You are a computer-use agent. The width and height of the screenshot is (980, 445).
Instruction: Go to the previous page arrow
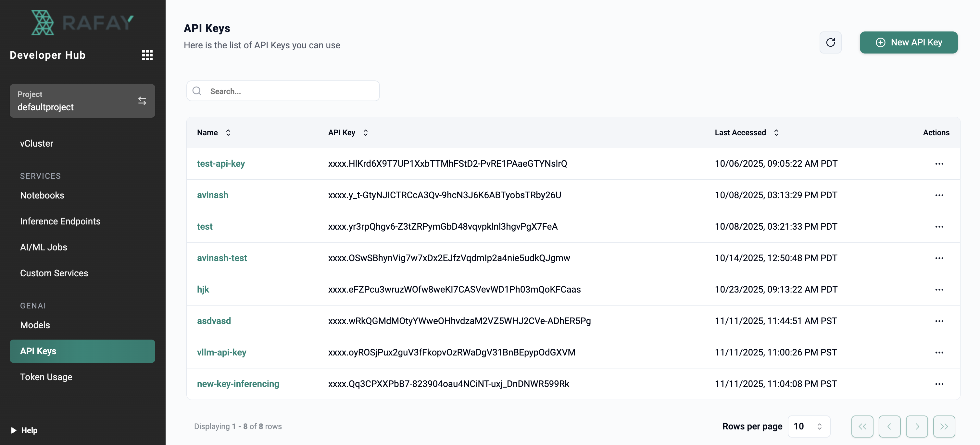tap(889, 427)
